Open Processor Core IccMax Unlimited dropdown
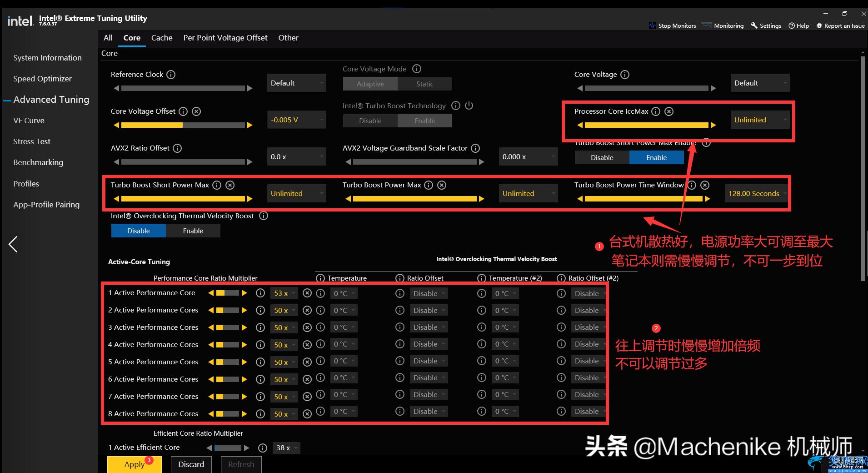The height and width of the screenshot is (473, 868). coord(760,120)
